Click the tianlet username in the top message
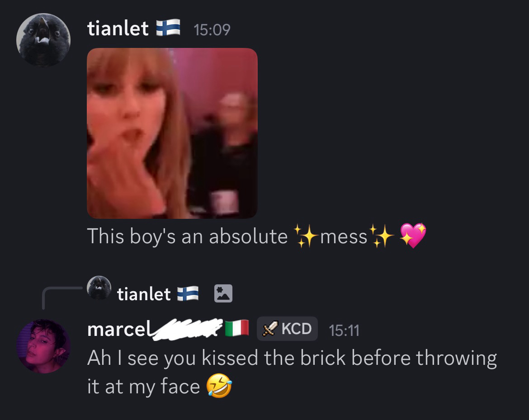This screenshot has height=420, width=529. (x=118, y=28)
